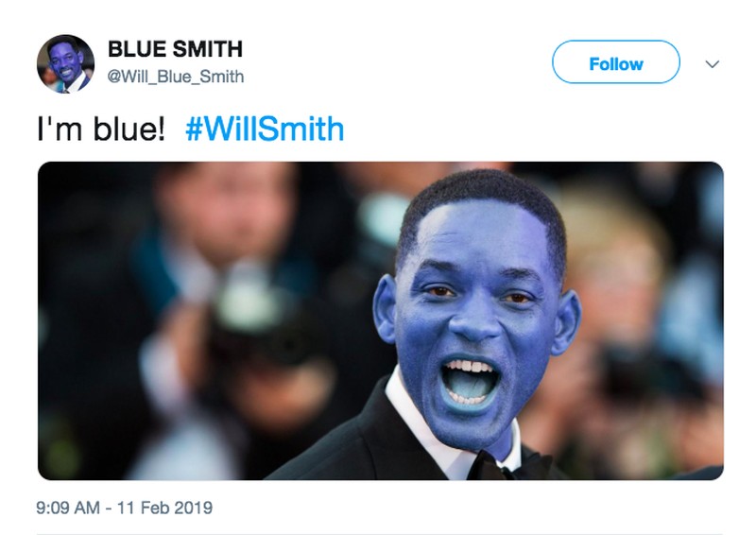Select the circular profile picture thumbnail
The image size is (756, 535).
point(65,63)
